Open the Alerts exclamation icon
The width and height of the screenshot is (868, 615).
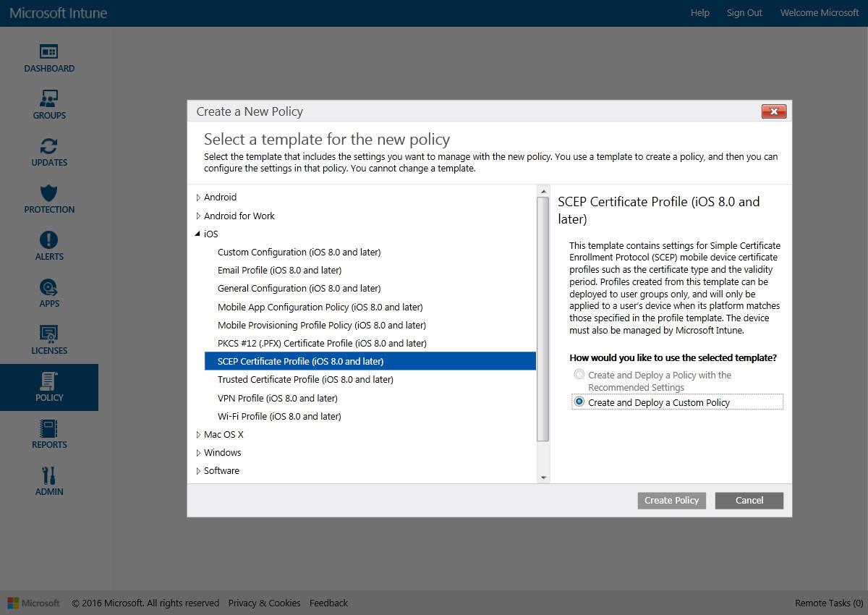pos(48,240)
